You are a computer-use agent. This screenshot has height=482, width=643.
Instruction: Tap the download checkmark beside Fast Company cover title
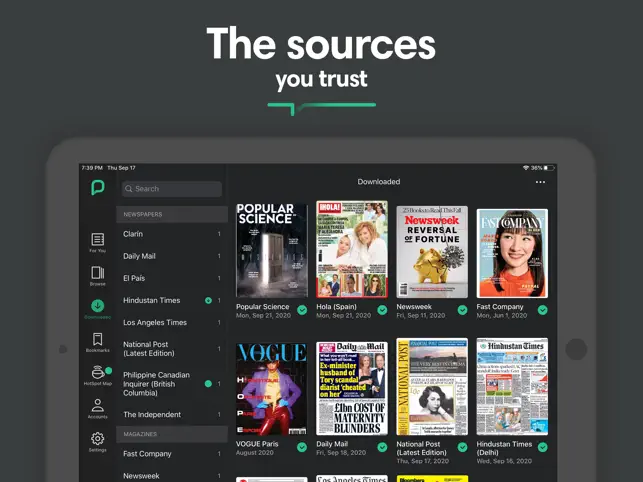[x=543, y=310]
